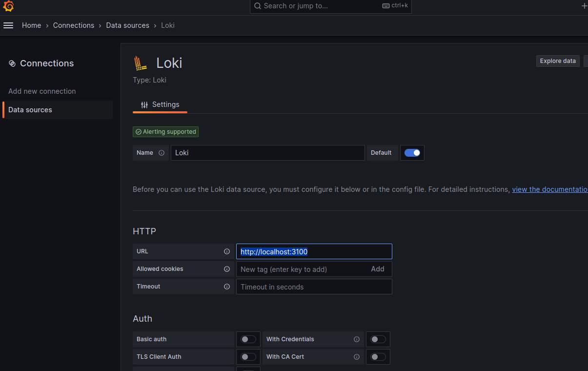Click the Explore data button
The height and width of the screenshot is (371, 588).
(558, 61)
